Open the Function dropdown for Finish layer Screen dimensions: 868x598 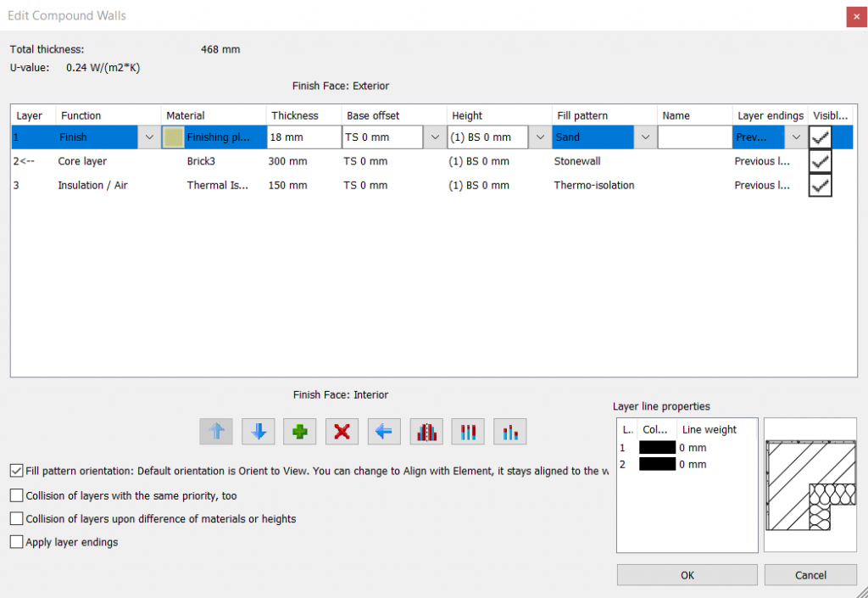149,137
